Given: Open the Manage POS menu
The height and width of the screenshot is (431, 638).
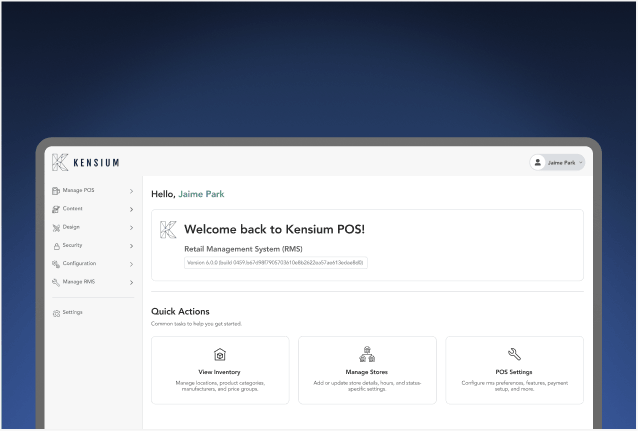Looking at the screenshot, I should coord(93,190).
